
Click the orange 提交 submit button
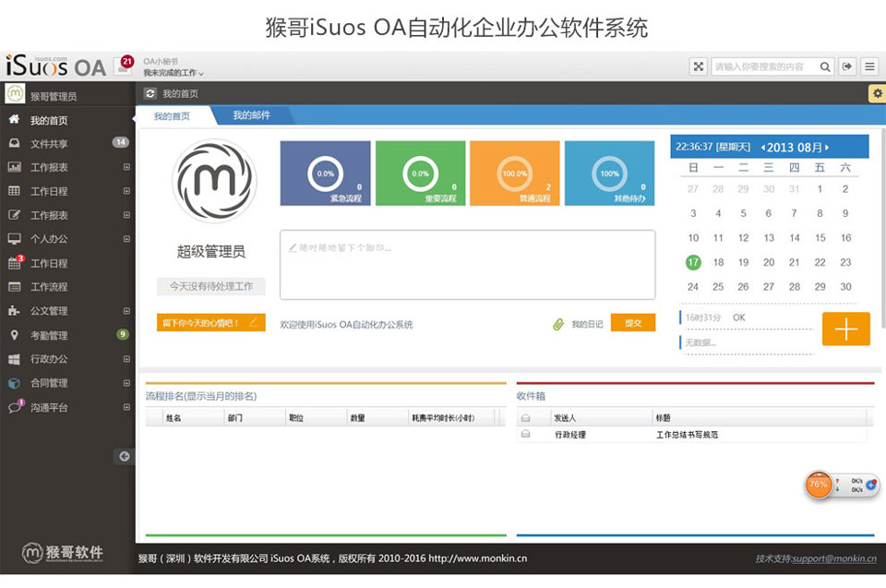(x=633, y=324)
